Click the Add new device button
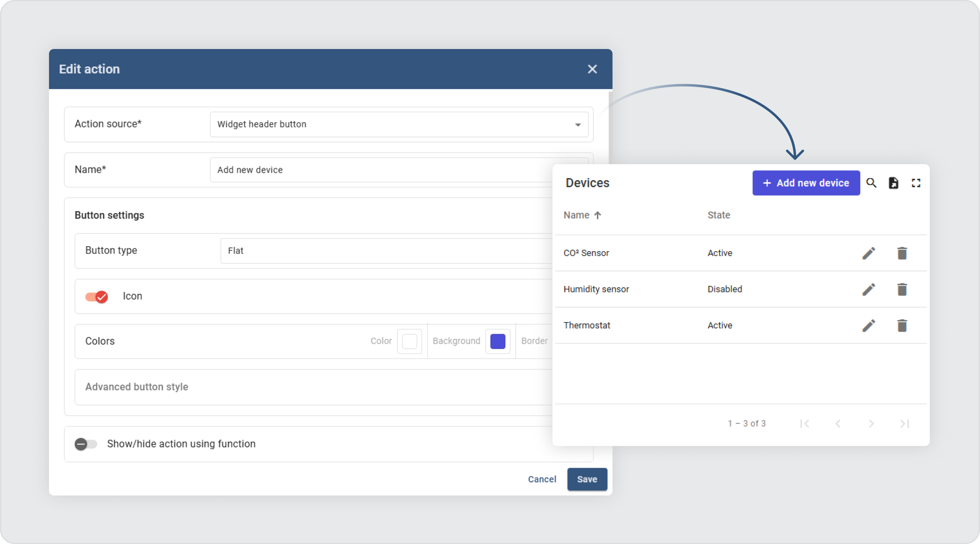This screenshot has width=980, height=544. pos(806,183)
